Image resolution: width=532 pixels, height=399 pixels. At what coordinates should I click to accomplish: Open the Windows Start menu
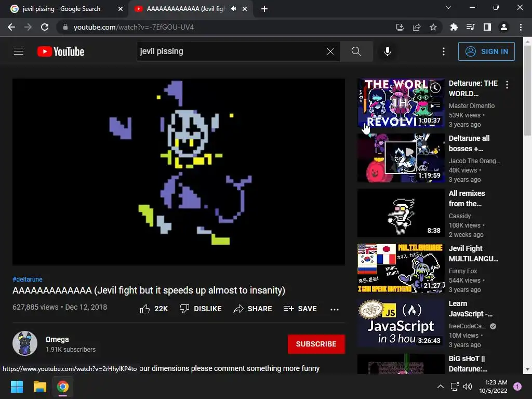tap(17, 387)
